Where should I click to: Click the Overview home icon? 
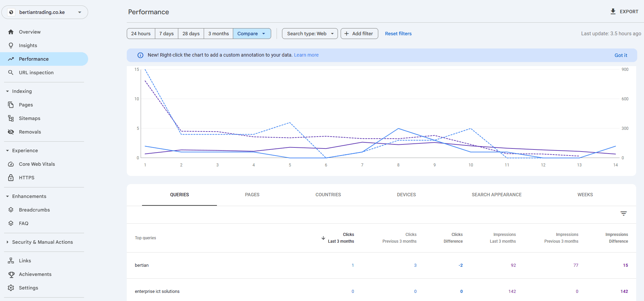[x=11, y=32]
